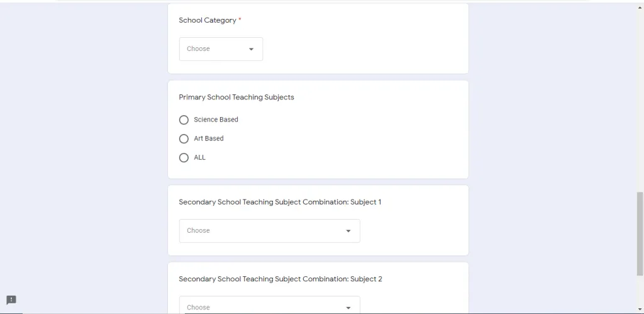Select the Science Based radio button

(x=184, y=120)
